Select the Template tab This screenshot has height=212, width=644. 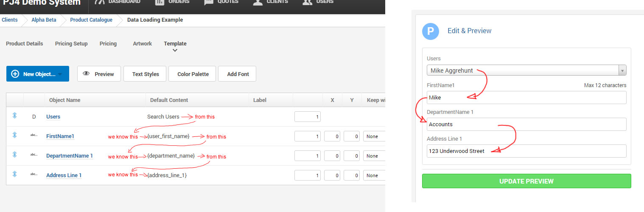(175, 44)
